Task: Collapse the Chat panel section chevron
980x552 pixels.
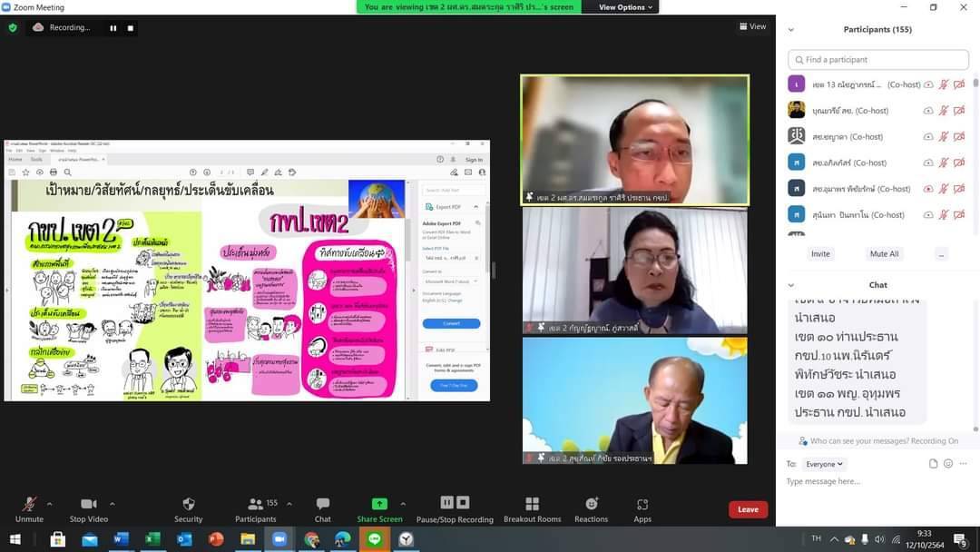Action: (791, 285)
